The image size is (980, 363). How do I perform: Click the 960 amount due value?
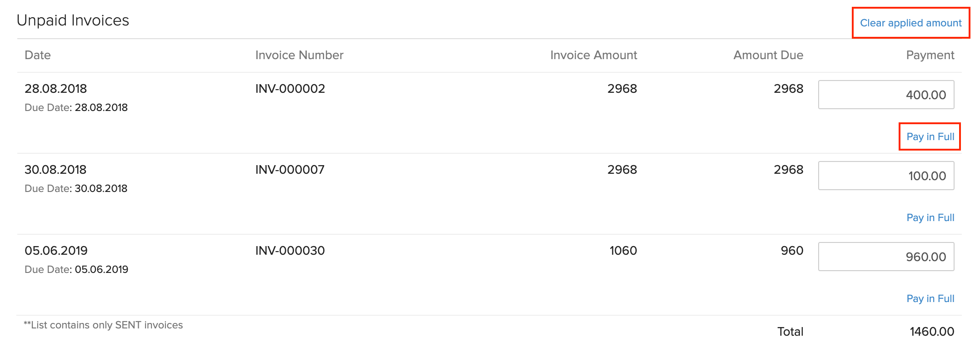792,251
